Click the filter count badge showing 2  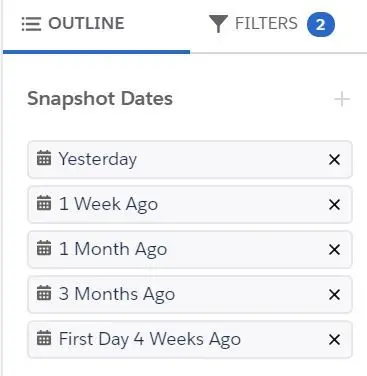click(321, 24)
